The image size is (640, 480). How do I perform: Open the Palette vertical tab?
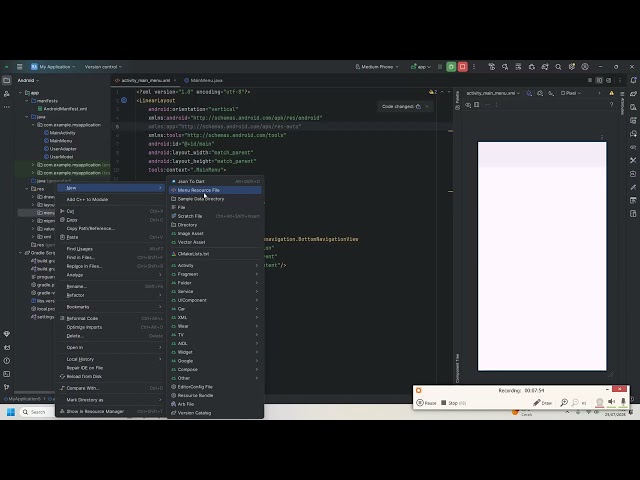[x=457, y=100]
